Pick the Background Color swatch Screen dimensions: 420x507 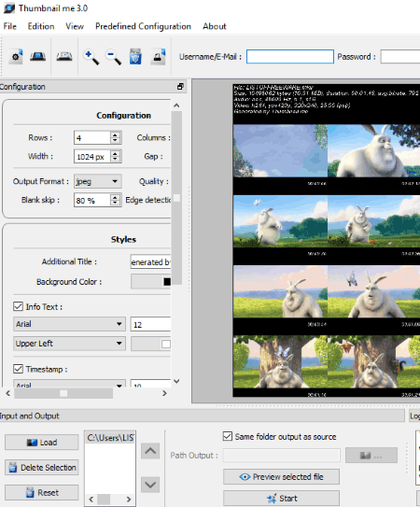click(x=151, y=282)
